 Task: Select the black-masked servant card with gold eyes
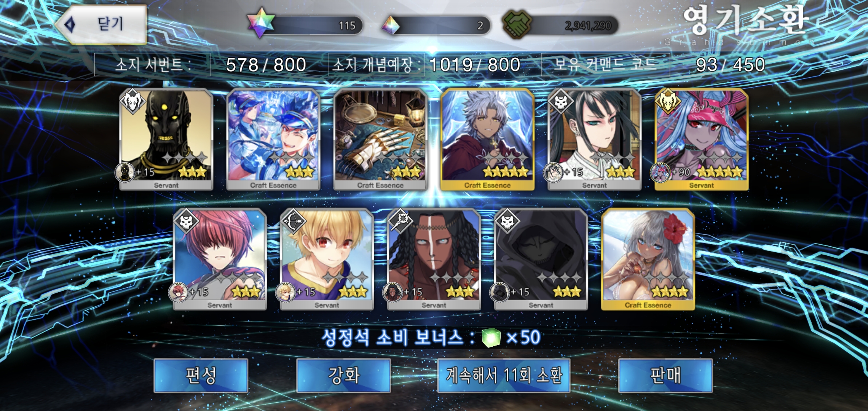pos(166,139)
